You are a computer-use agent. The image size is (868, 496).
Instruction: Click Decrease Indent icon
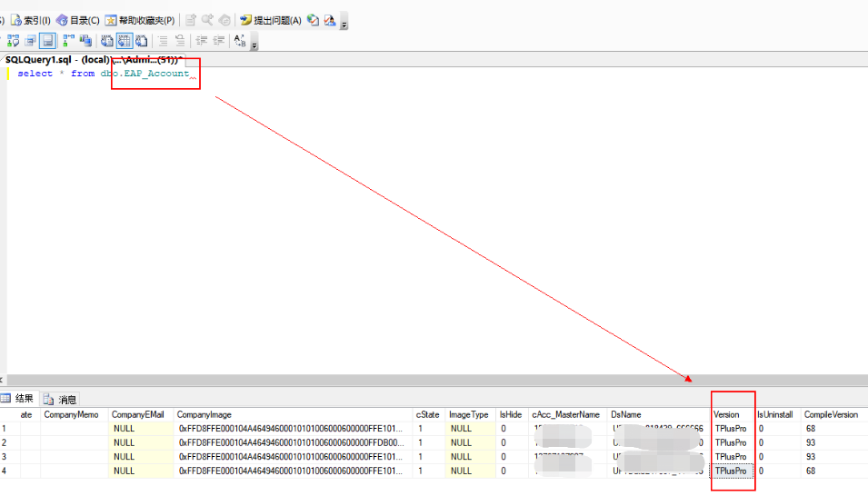pyautogui.click(x=201, y=41)
